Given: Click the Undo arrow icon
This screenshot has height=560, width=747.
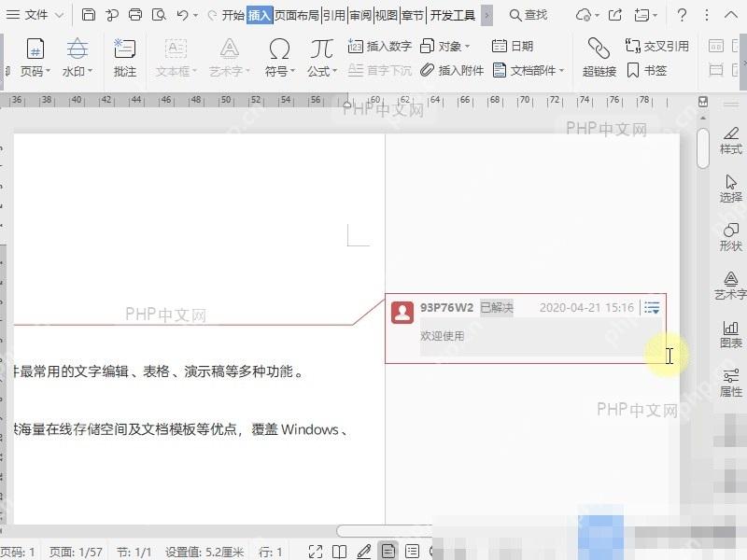Looking at the screenshot, I should click(182, 15).
